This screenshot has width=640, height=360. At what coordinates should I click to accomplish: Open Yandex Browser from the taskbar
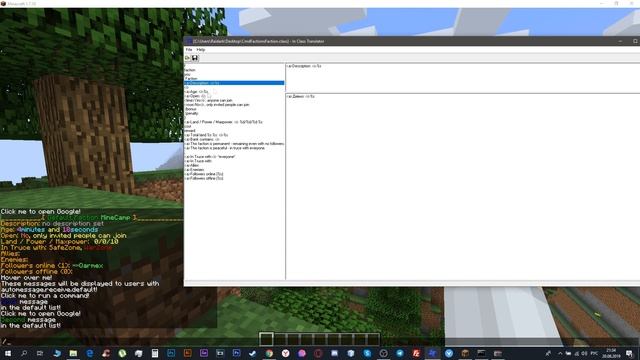pos(285,353)
